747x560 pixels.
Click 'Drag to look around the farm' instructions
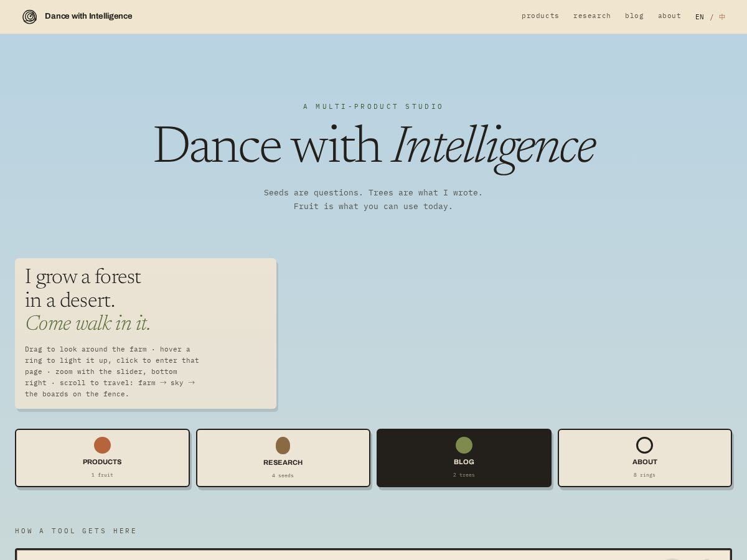112,371
